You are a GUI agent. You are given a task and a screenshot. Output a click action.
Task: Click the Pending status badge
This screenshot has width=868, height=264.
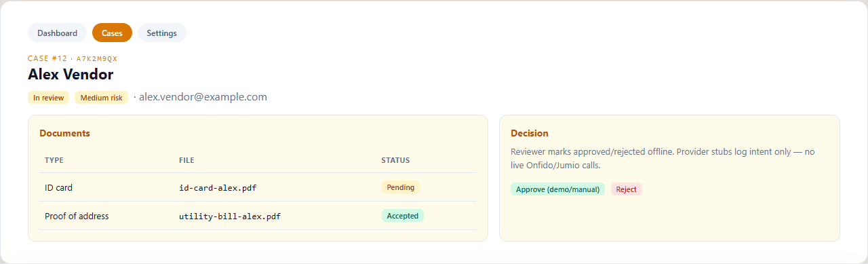(x=401, y=187)
